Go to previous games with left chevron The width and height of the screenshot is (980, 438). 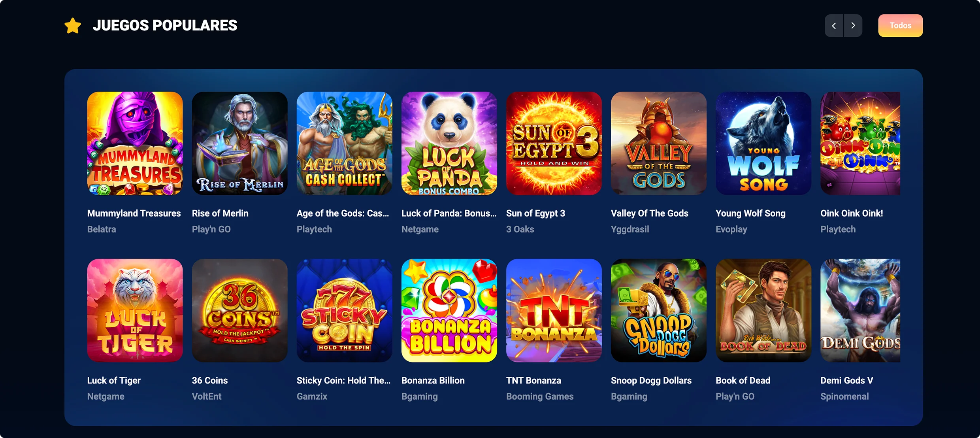(834, 26)
